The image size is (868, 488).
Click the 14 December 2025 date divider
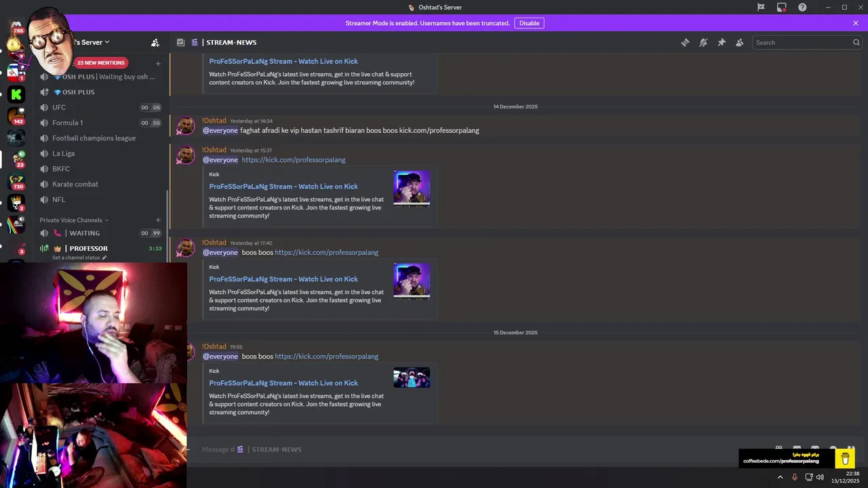coord(515,106)
